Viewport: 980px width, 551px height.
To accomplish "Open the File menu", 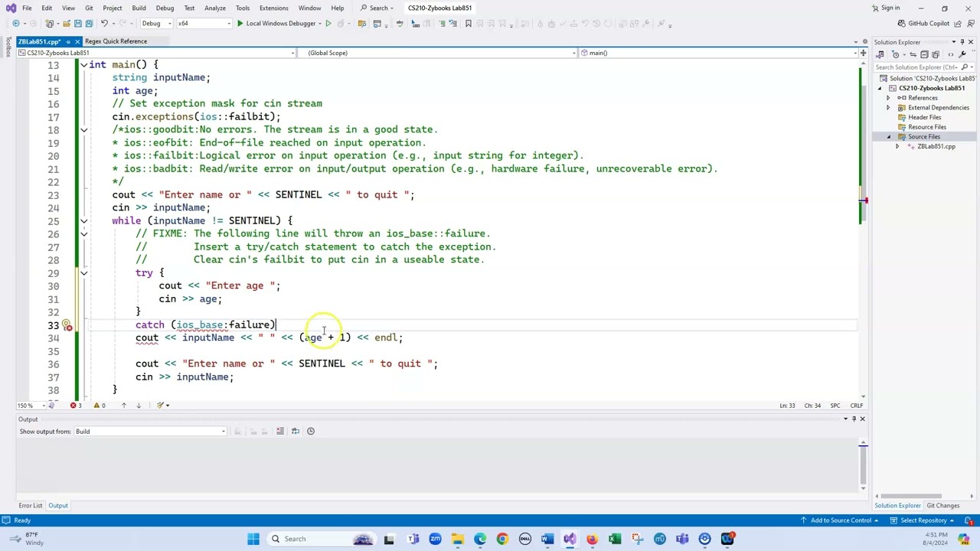I will click(27, 8).
